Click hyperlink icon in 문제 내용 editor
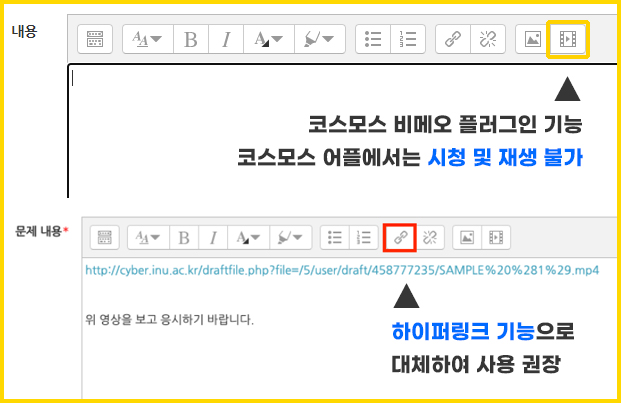 [400, 238]
